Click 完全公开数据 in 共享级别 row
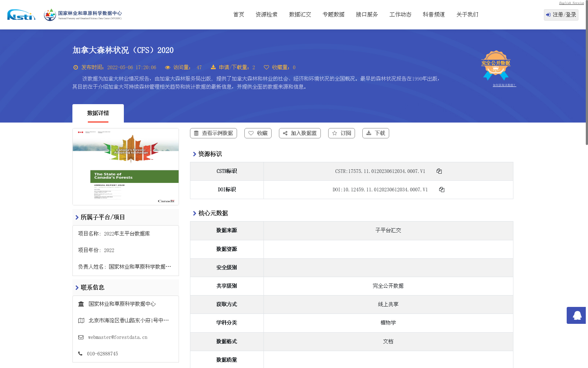 (388, 286)
